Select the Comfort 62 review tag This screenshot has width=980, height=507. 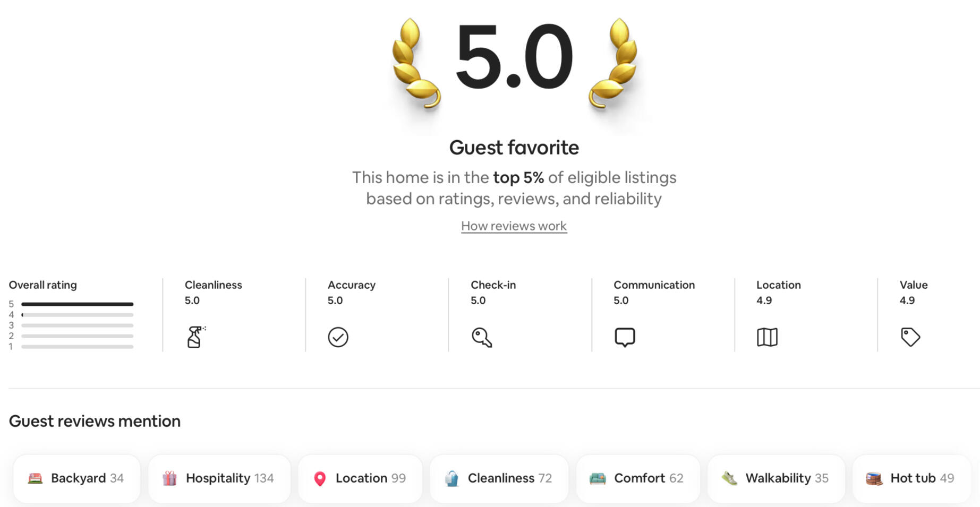pyautogui.click(x=638, y=478)
